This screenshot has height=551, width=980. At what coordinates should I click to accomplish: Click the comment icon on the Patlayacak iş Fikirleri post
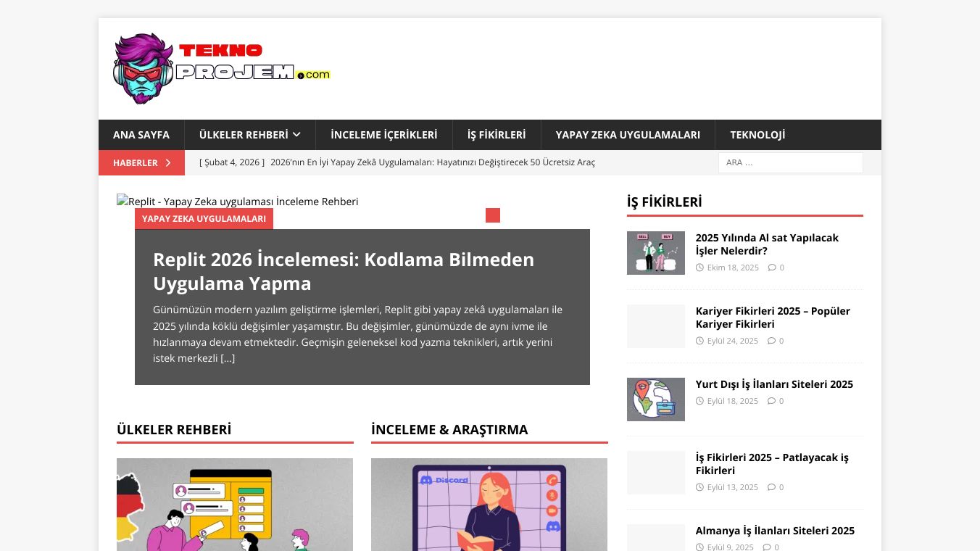tap(771, 487)
